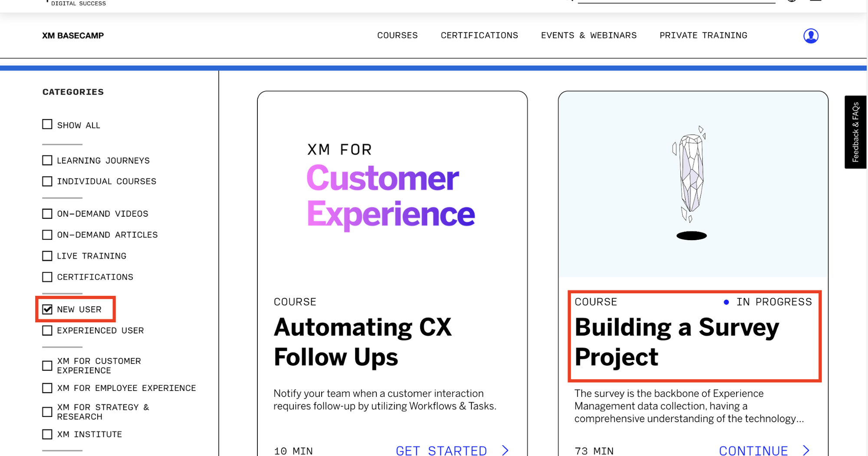The width and height of the screenshot is (868, 456).
Task: Toggle the Live Training checkbox
Action: pos(47,256)
